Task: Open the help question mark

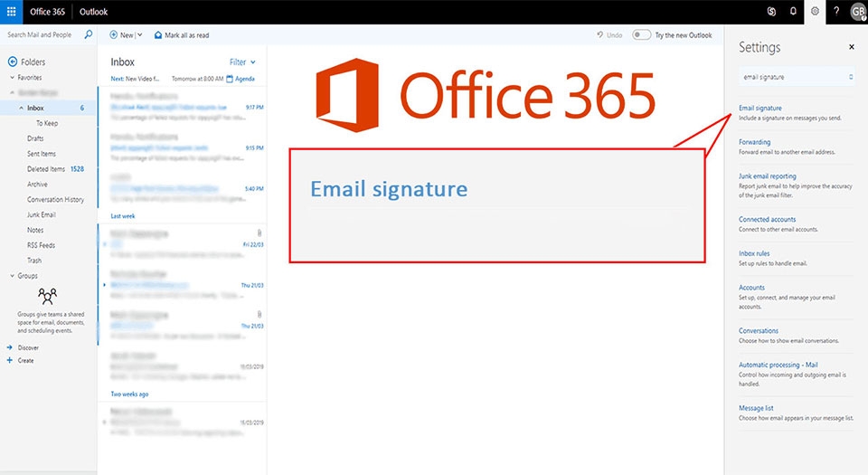Action: tap(836, 12)
